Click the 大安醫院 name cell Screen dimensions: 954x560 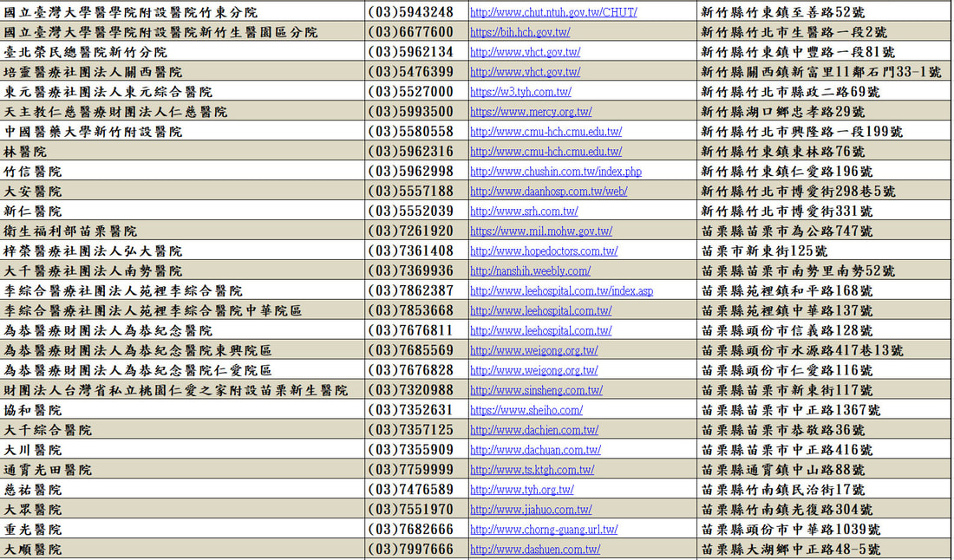[182, 192]
